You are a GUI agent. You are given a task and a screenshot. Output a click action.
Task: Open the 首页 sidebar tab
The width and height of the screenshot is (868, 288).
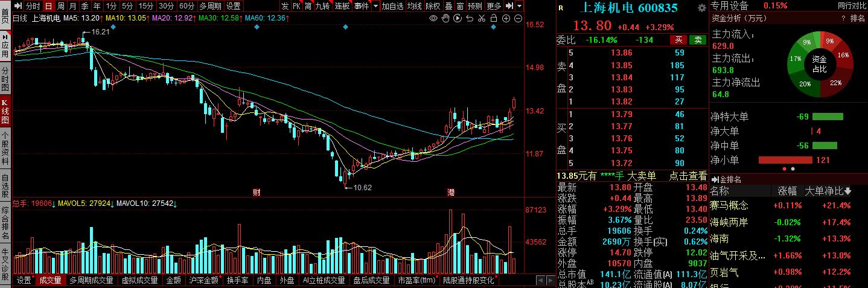(x=5, y=16)
